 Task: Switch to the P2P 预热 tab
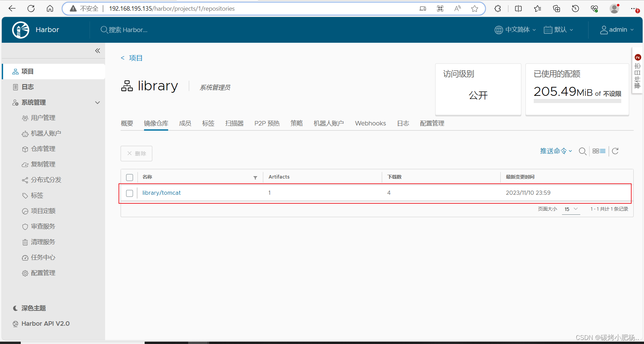click(x=267, y=123)
